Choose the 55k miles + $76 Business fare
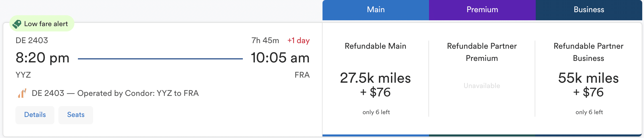This screenshot has height=138, width=644. pyautogui.click(x=588, y=85)
